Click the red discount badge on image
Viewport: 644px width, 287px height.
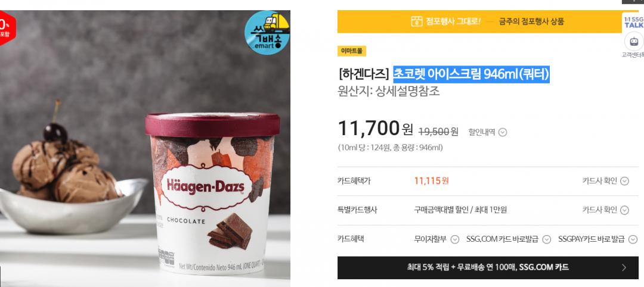7,28
